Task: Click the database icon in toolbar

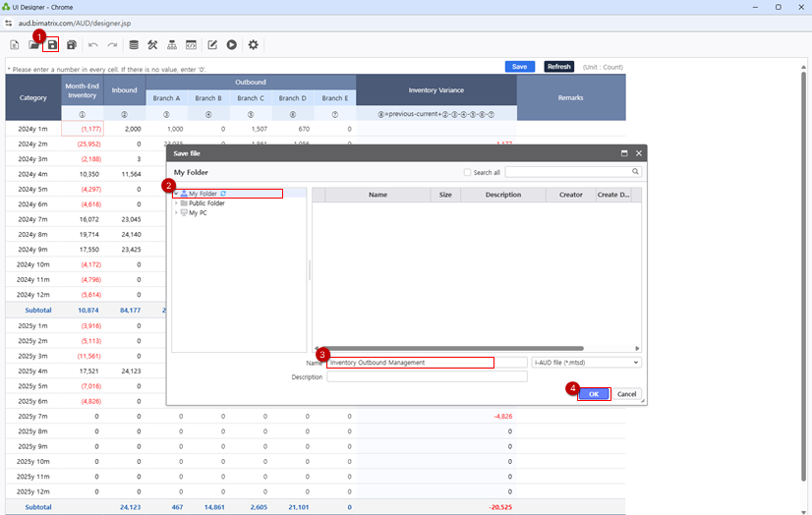Action: (134, 45)
